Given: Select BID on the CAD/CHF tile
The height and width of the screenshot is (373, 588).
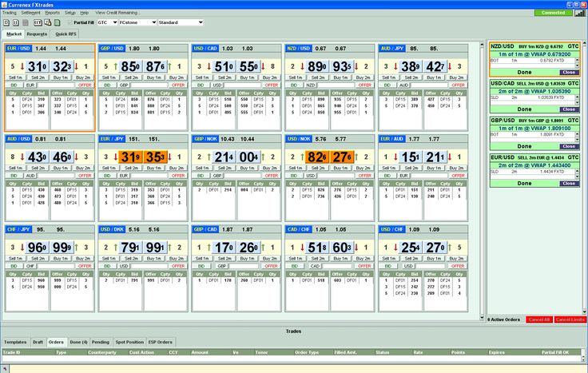Looking at the screenshot, I should tap(294, 266).
